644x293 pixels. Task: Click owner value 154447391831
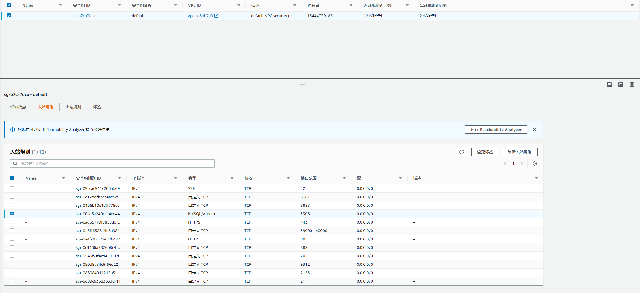(321, 16)
